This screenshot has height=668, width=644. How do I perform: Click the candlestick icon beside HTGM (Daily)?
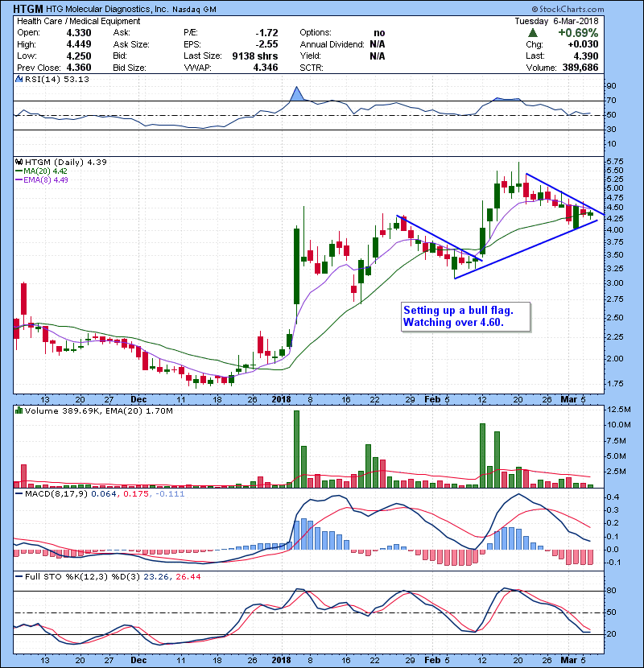19,162
